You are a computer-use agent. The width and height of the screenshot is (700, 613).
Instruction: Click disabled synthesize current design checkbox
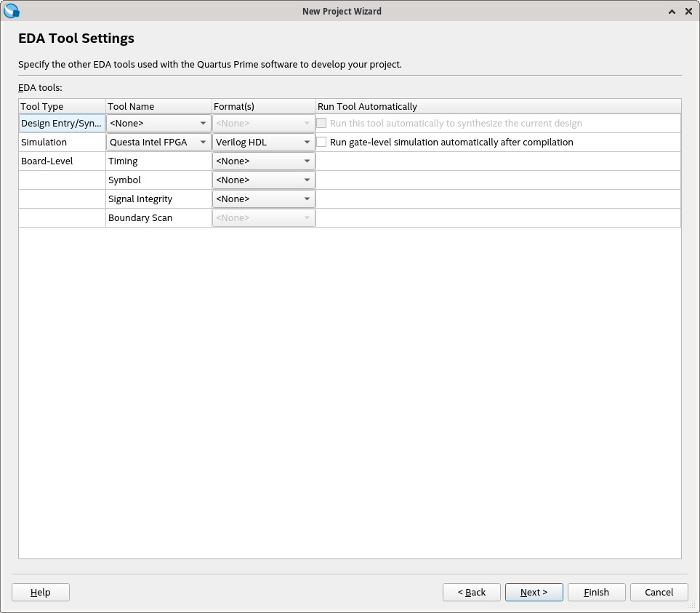click(x=321, y=123)
